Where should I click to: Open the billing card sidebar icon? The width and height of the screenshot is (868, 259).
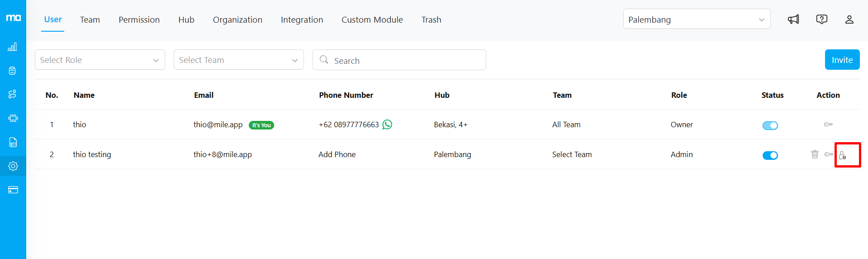pyautogui.click(x=13, y=190)
